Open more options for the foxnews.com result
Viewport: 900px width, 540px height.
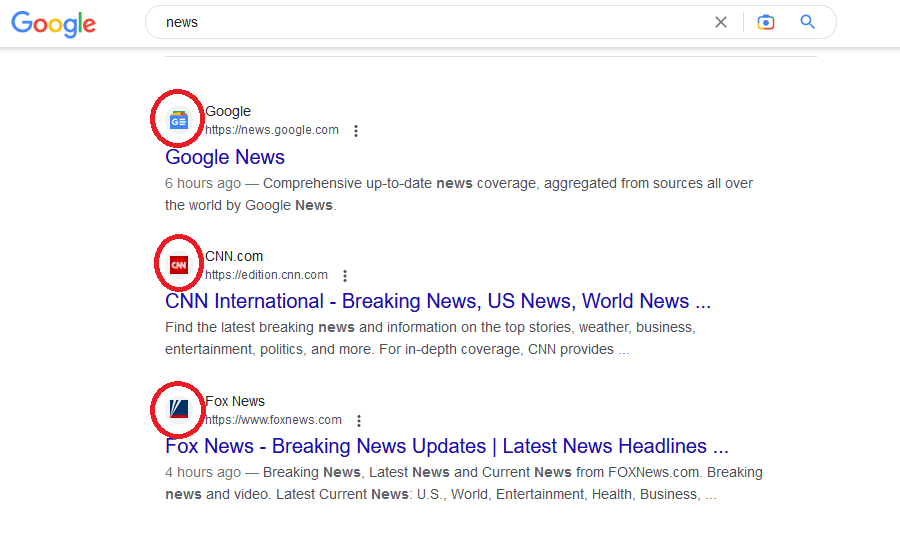[x=359, y=421]
